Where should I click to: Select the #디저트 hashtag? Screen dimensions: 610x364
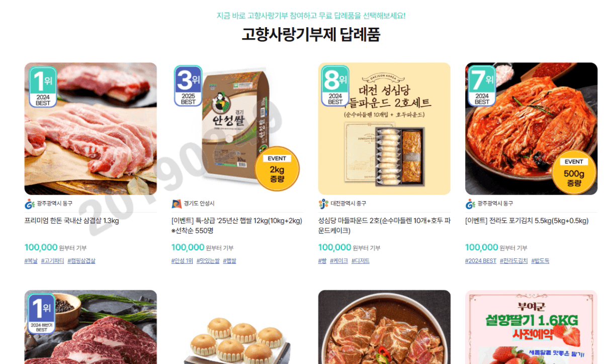coord(361,261)
